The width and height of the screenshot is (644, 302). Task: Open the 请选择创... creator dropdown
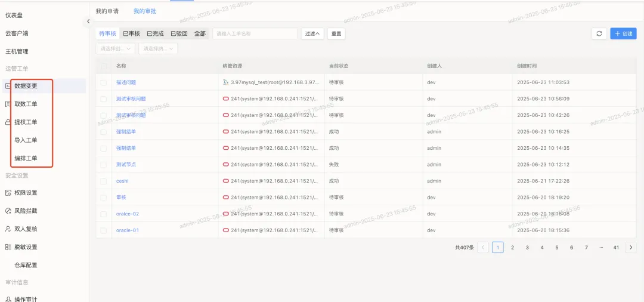point(116,48)
